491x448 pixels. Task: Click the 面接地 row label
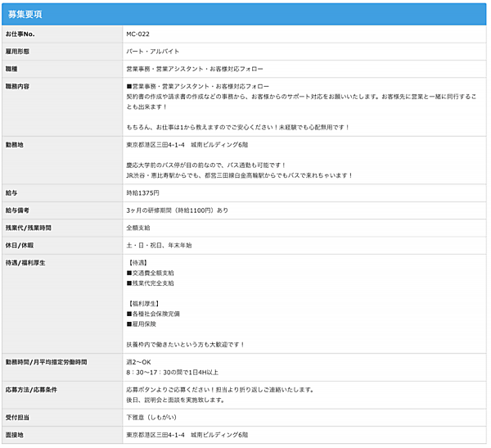point(16,434)
